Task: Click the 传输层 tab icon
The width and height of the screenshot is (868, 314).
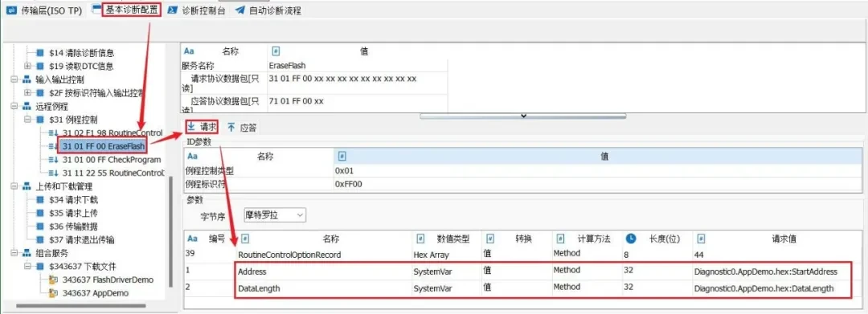Action: [x=11, y=10]
